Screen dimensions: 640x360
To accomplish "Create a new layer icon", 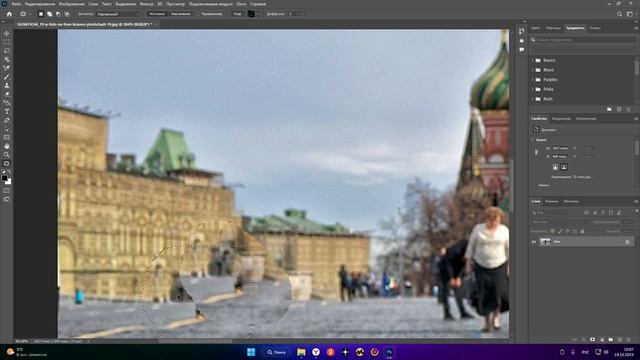I will tap(620, 340).
